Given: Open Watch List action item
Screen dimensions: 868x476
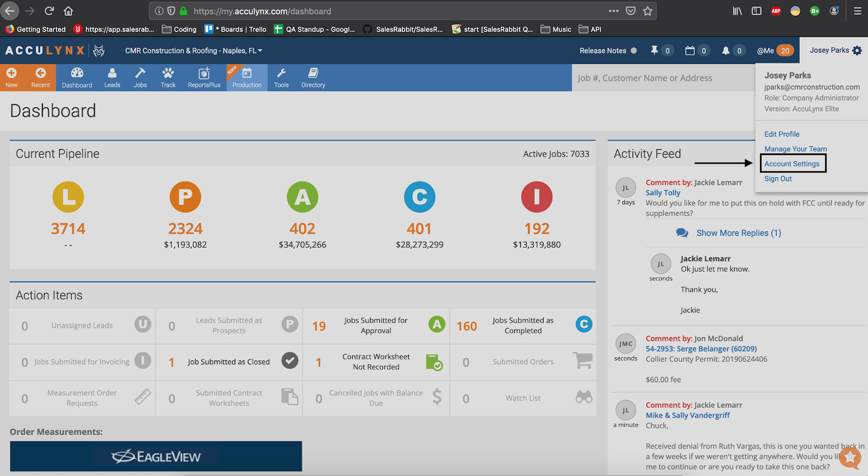Looking at the screenshot, I should click(x=523, y=398).
